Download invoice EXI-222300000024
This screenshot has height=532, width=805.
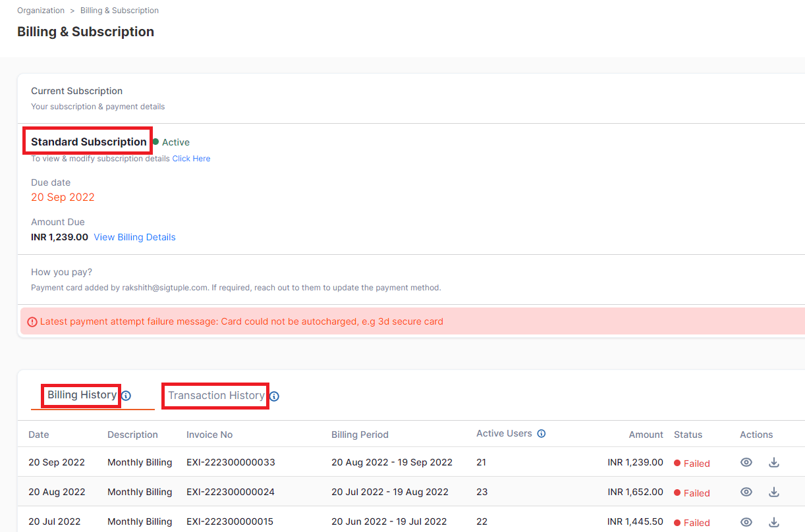click(x=774, y=492)
